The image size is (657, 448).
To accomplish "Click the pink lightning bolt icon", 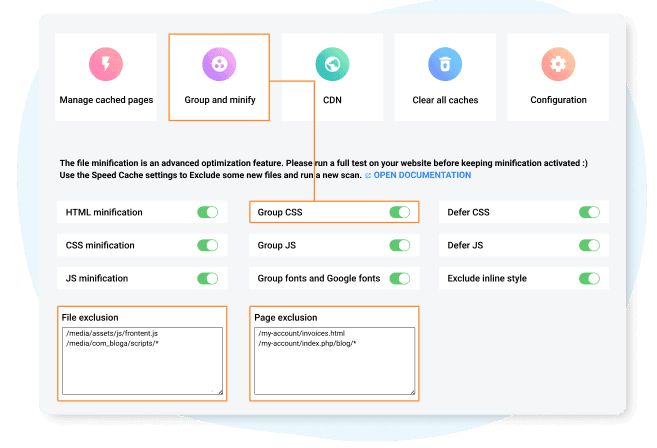I will click(106, 64).
